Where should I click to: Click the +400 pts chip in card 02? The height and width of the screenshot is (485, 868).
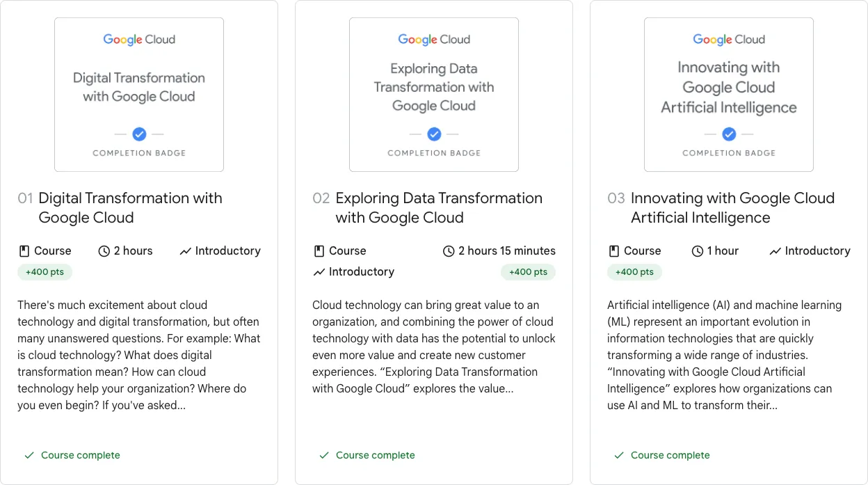[x=528, y=272]
